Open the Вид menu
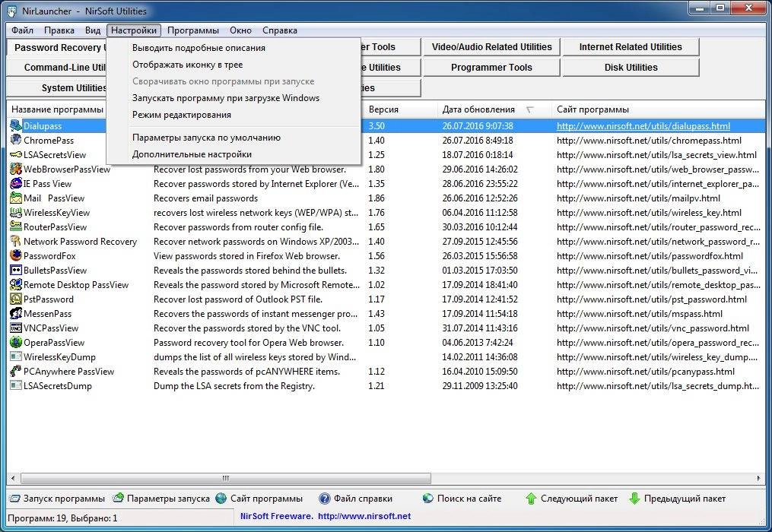Image resolution: width=772 pixels, height=532 pixels. click(x=93, y=30)
